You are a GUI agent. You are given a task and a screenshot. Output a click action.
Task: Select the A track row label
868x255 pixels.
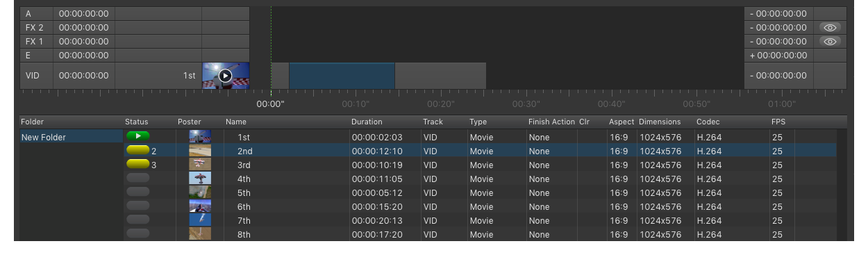pos(28,14)
